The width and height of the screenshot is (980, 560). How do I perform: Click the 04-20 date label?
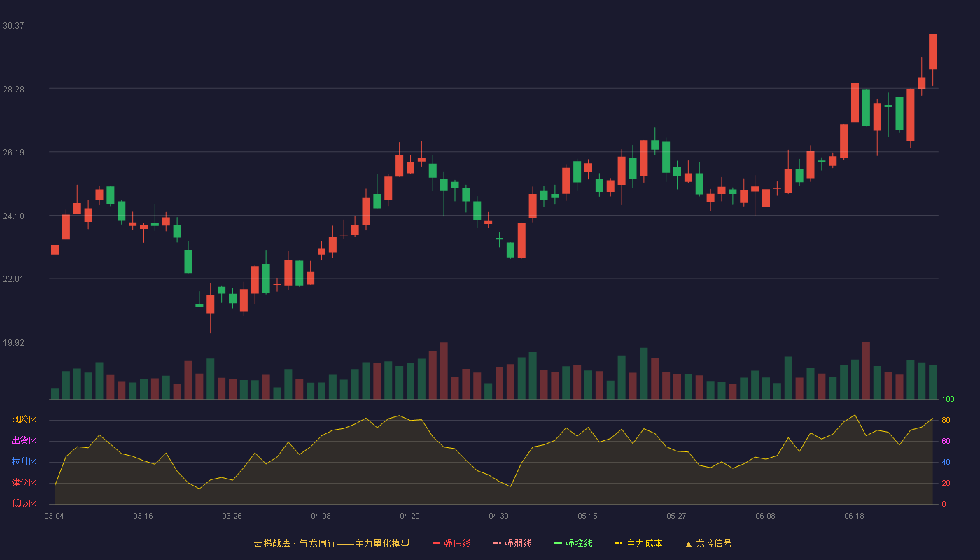pos(409,516)
